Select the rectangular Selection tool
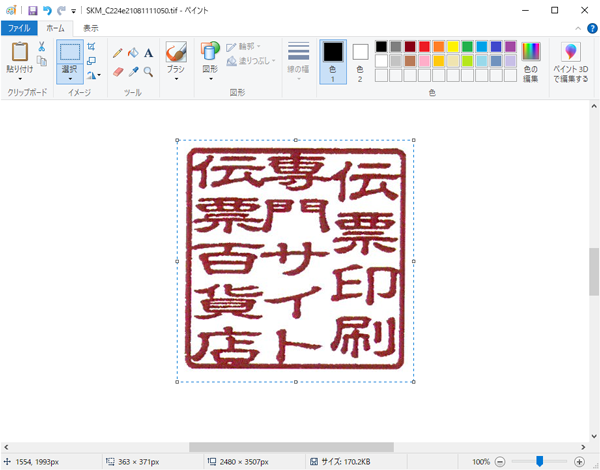This screenshot has width=600, height=470. click(70, 52)
